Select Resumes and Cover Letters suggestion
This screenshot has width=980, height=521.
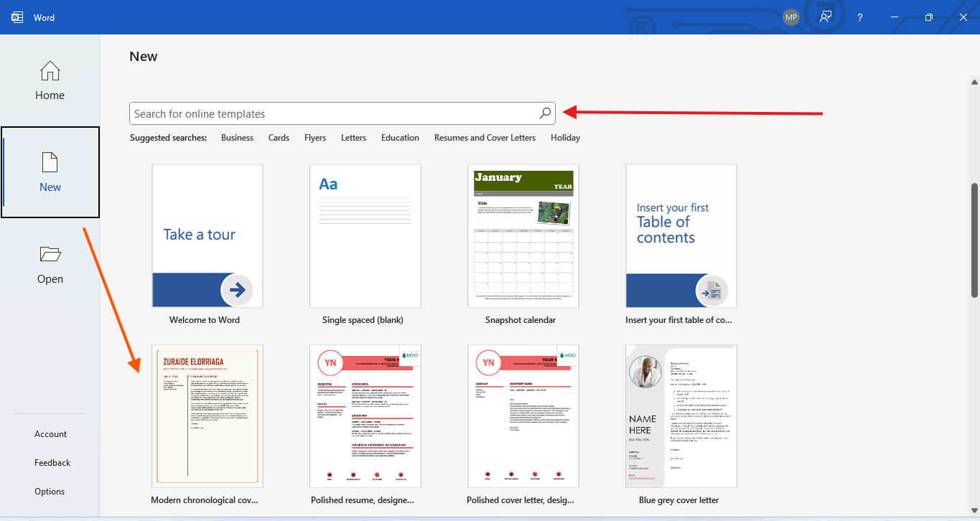(485, 137)
